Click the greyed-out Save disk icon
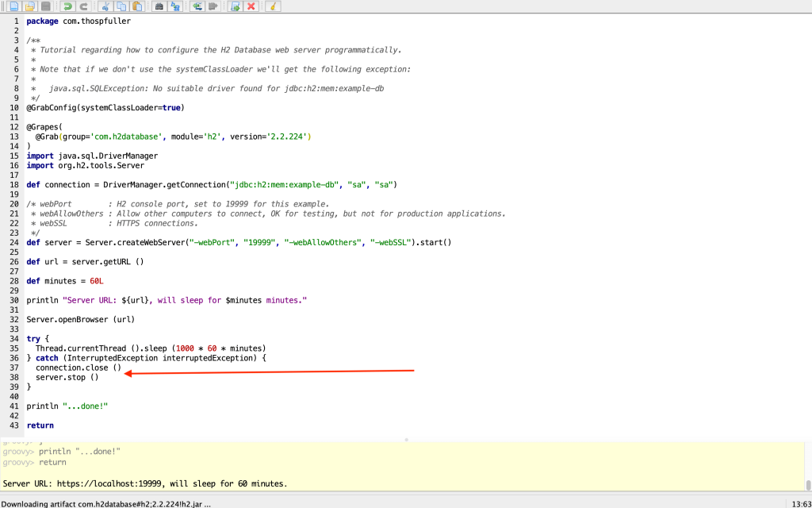This screenshot has width=812, height=508. [45, 6]
